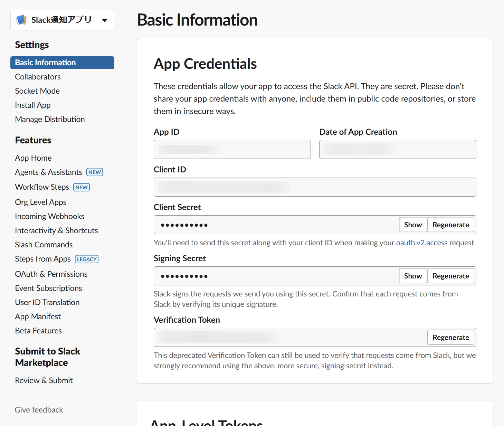Click the NEW badge beside Workflow Steps
The width and height of the screenshot is (504, 426).
(82, 187)
